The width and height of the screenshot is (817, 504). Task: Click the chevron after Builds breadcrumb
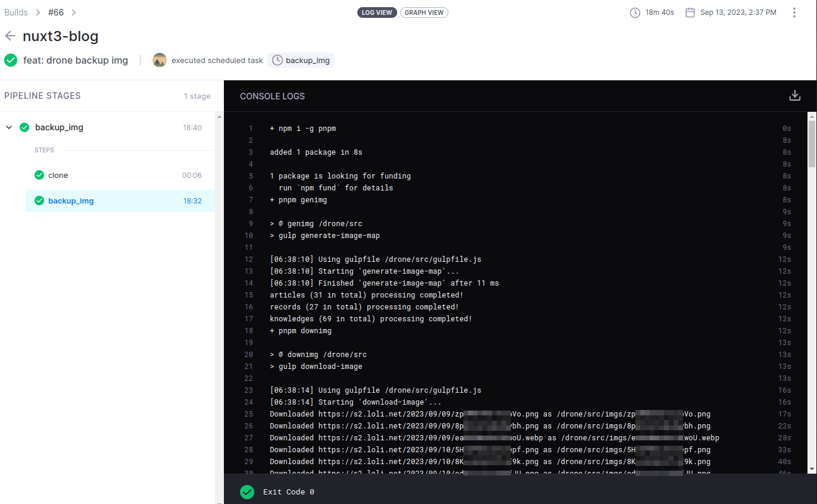tap(37, 12)
